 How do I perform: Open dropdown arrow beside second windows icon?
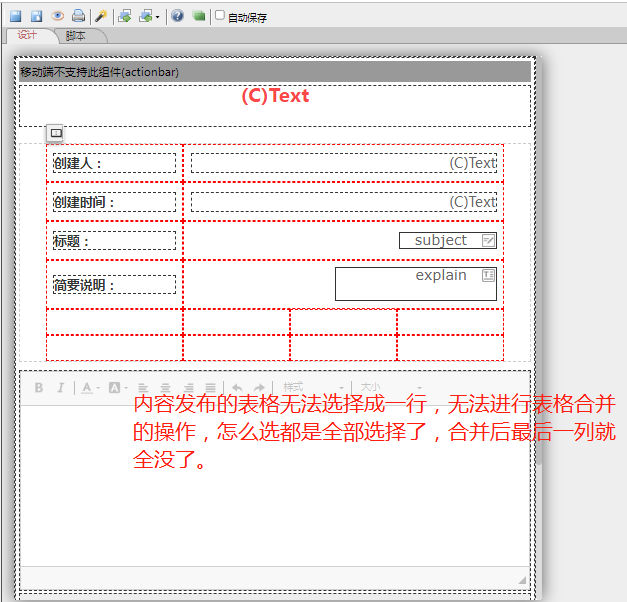158,17
